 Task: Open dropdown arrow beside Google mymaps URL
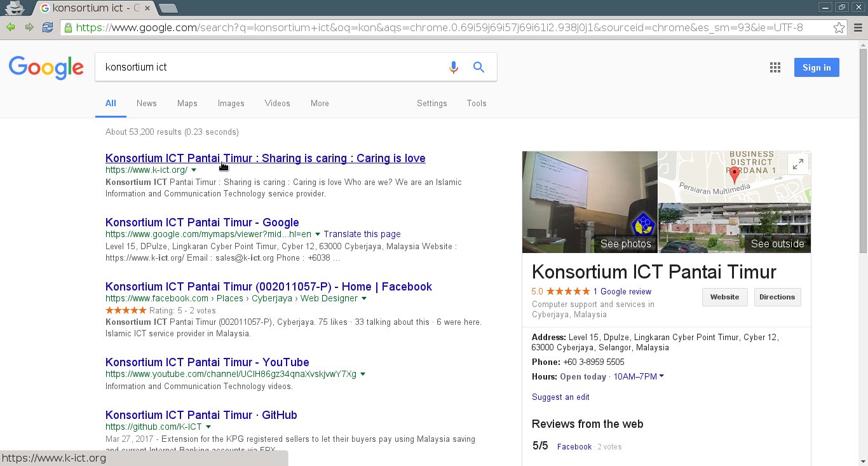pyautogui.click(x=318, y=234)
